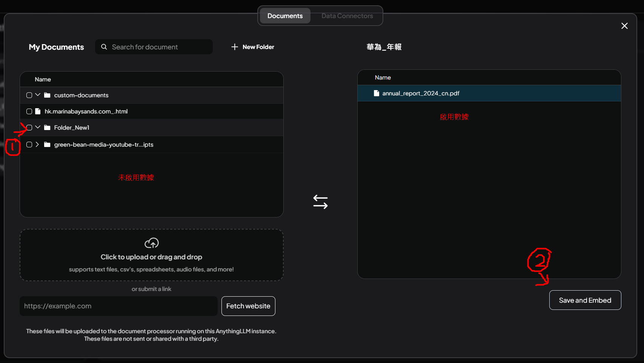Screen dimensions: 644x363
Task: Close the documents dialog with X
Action: (x=624, y=26)
